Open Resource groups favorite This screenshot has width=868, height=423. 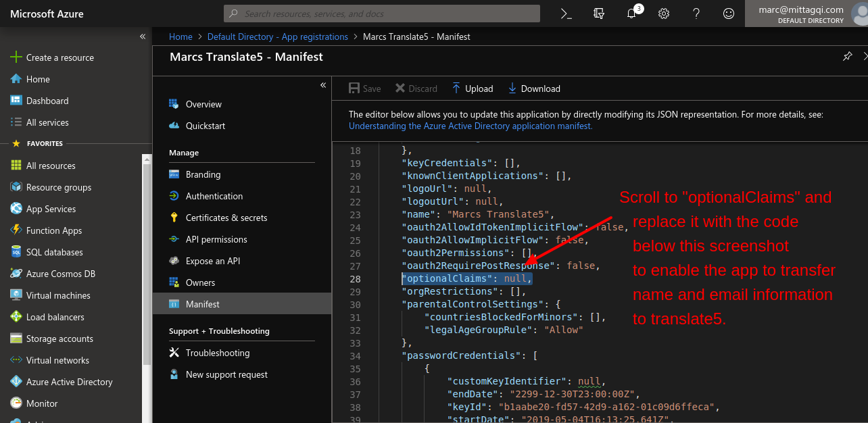pos(51,187)
